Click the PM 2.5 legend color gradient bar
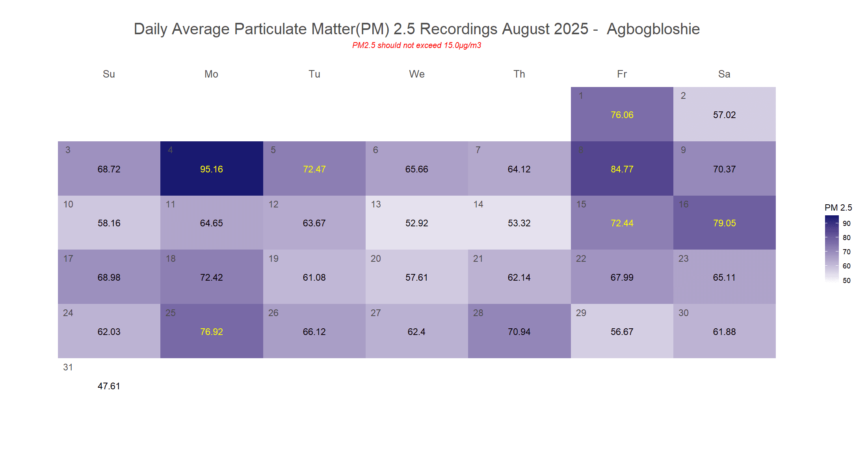Viewport: 868px width, 457px height. (x=832, y=249)
